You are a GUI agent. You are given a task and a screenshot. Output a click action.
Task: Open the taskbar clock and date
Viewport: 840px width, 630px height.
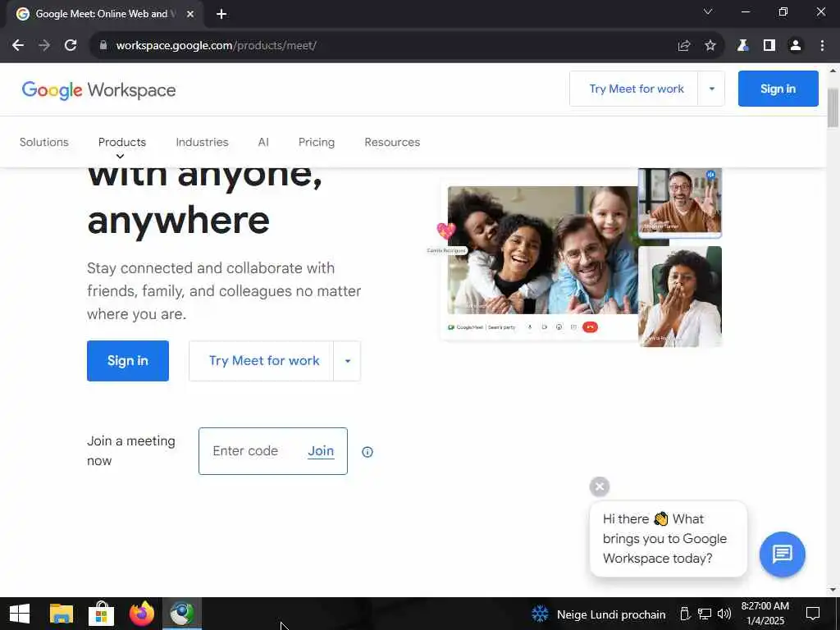point(765,614)
